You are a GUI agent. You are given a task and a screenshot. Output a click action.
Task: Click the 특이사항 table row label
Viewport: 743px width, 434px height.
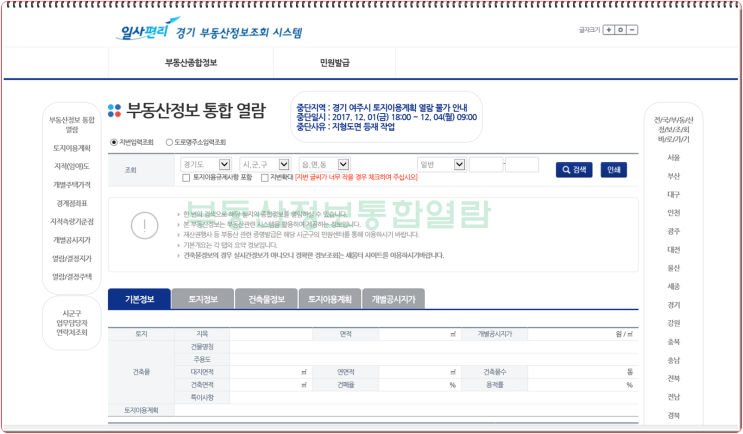(x=202, y=398)
